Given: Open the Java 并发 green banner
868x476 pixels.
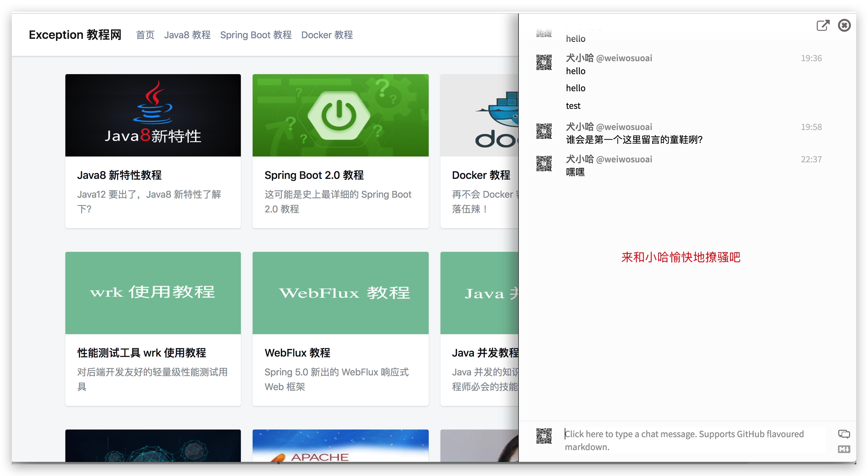Looking at the screenshot, I should point(479,293).
